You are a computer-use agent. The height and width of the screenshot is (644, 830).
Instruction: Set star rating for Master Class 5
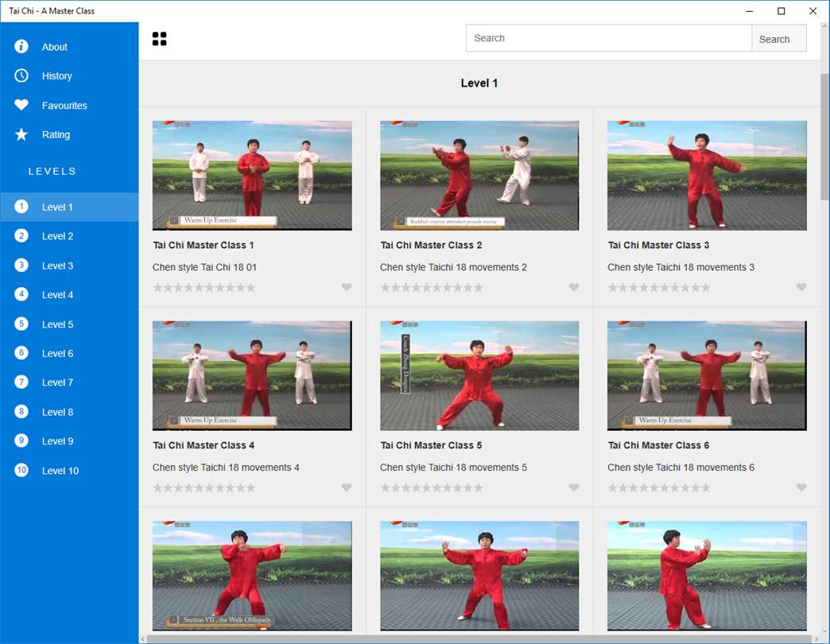pyautogui.click(x=432, y=487)
